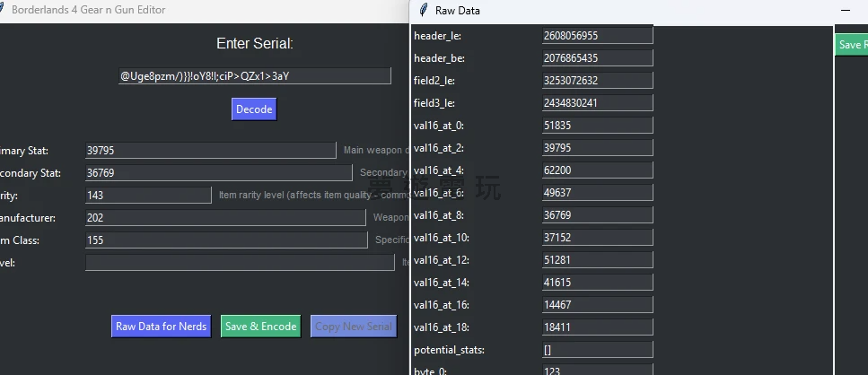868x375 pixels.
Task: Click the val16_at_14 value field
Action: pyautogui.click(x=597, y=282)
